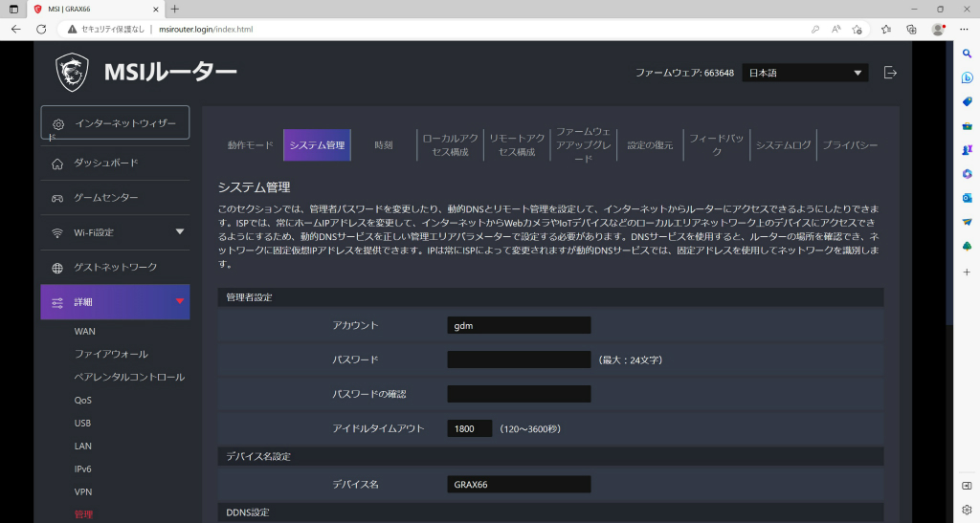The height and width of the screenshot is (523, 980).
Task: Click the アカウント field containing gdm
Action: 519,326
